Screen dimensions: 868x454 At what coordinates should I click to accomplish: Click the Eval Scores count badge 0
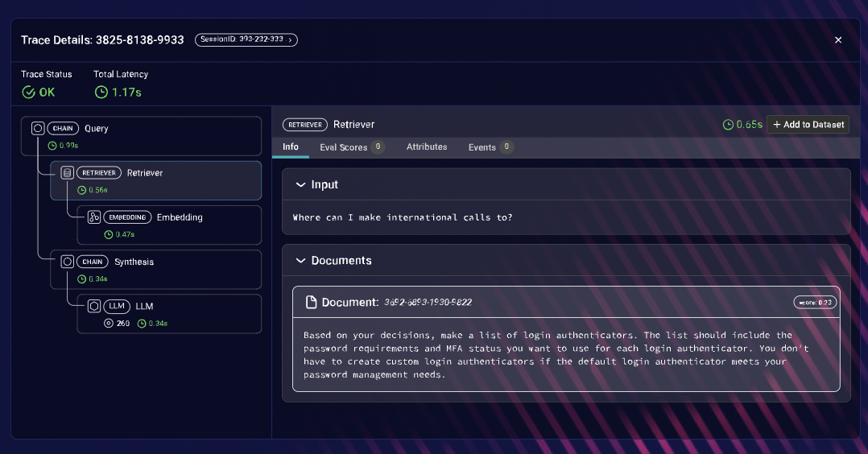378,147
